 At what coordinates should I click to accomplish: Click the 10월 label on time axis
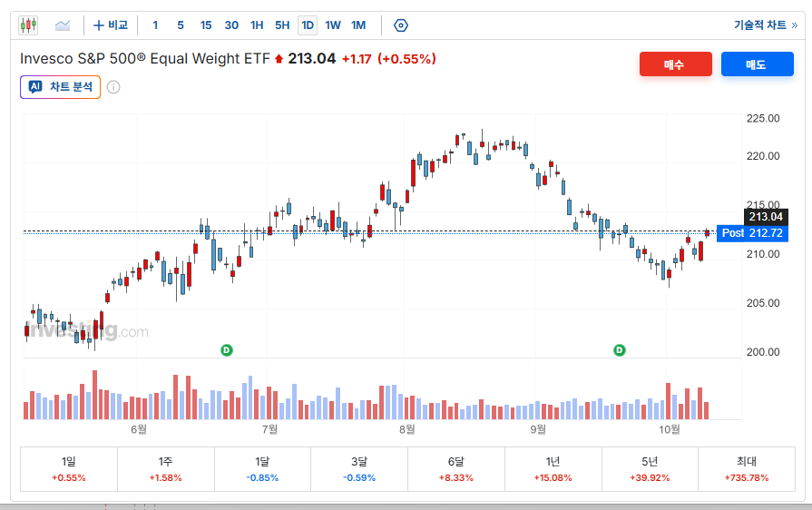[669, 428]
